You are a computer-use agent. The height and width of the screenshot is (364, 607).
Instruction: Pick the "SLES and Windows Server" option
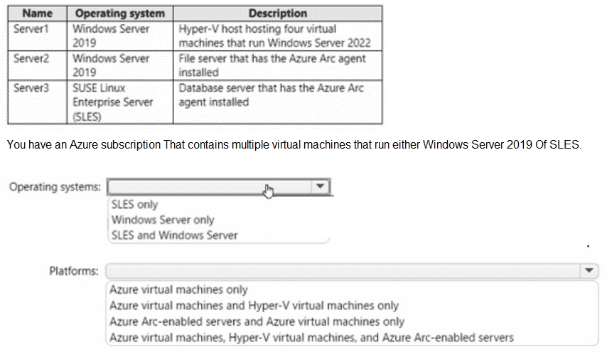[x=174, y=235]
